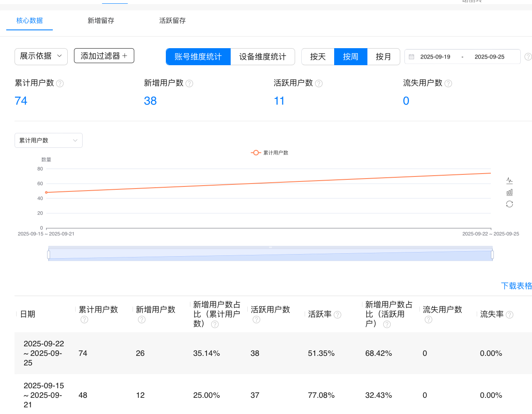Click help icon beside 活跃用户数 summary
Viewport: 532px width, 414px height.
[x=319, y=83]
